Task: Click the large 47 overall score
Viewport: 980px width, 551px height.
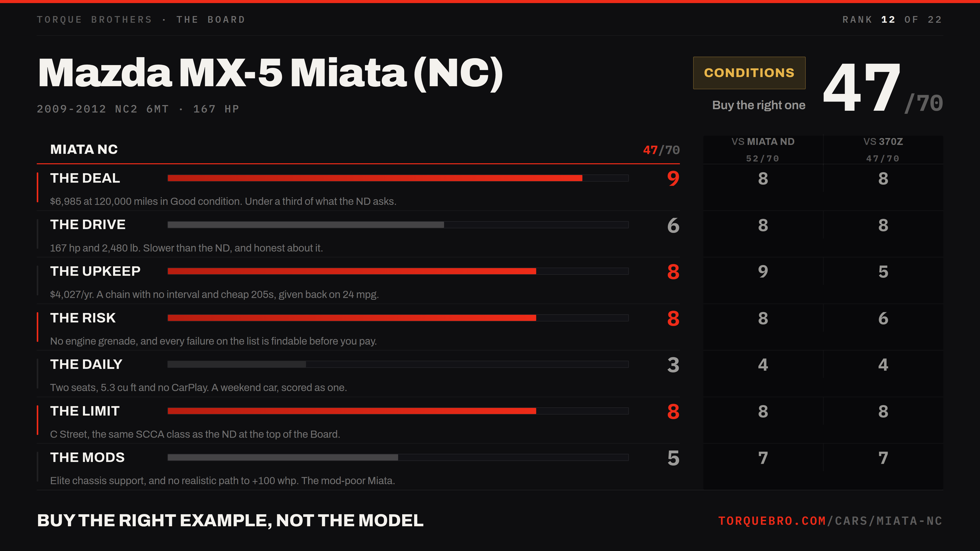Action: (x=862, y=87)
